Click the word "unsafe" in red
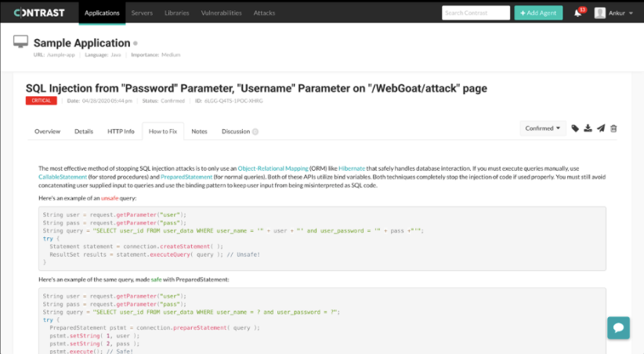644x354 pixels. pyautogui.click(x=110, y=198)
